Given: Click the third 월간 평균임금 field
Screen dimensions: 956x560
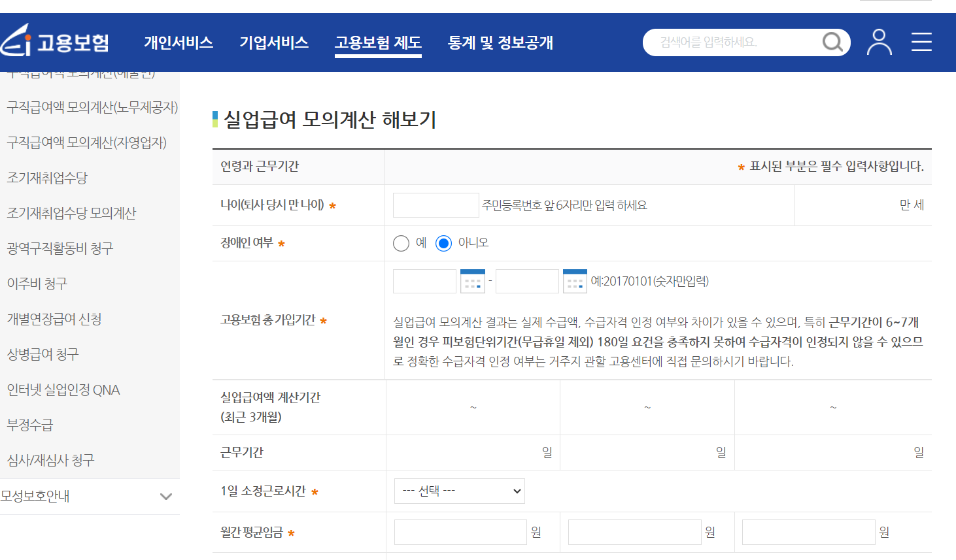Looking at the screenshot, I should click(x=808, y=533).
